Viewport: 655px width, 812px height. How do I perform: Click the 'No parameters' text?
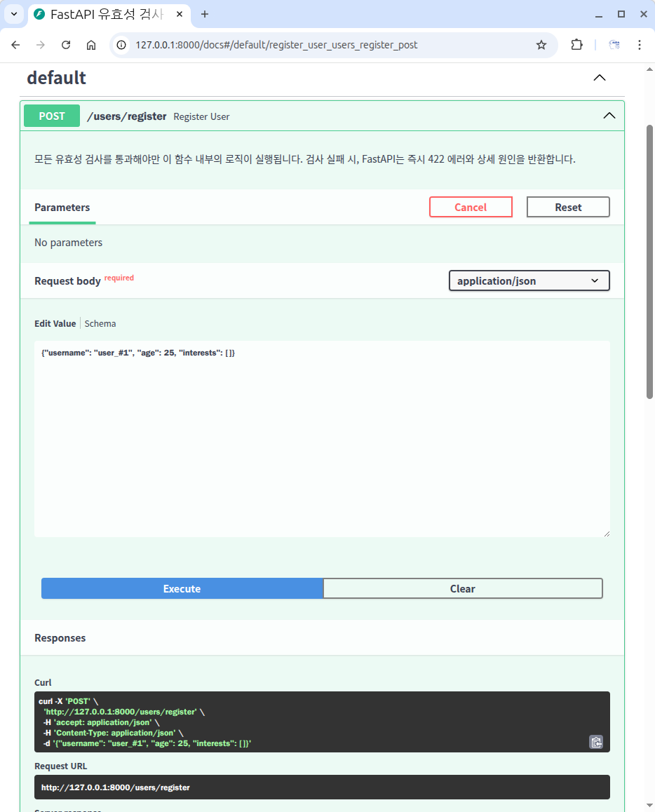click(68, 243)
